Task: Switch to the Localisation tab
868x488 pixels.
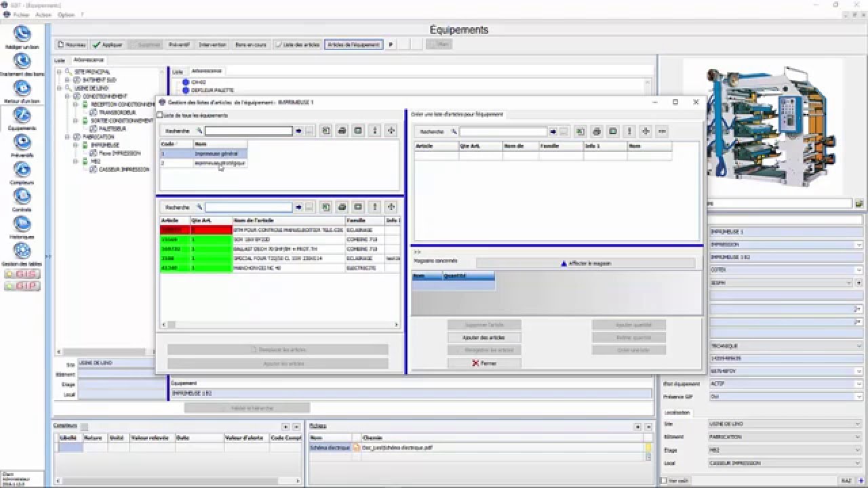Action: (677, 412)
